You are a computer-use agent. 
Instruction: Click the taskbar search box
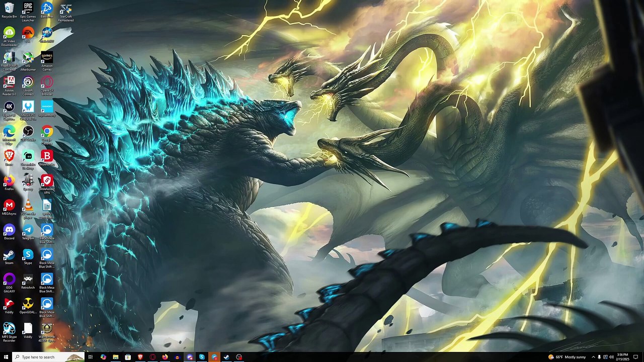48,357
